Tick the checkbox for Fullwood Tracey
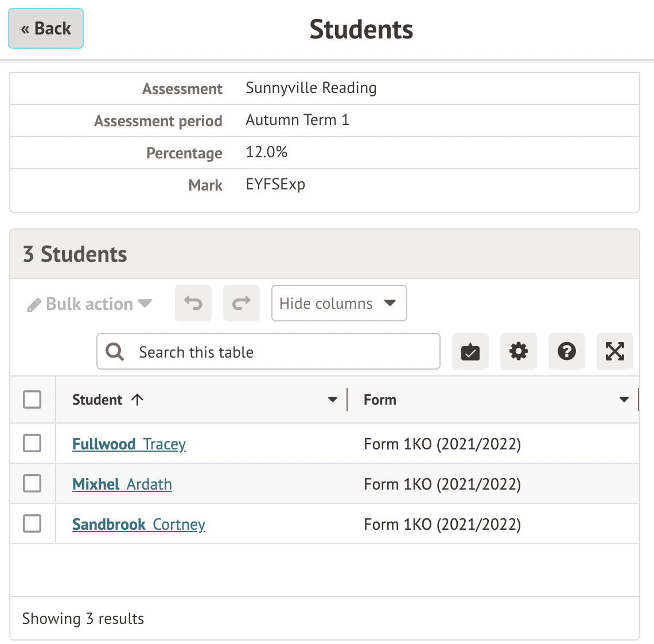Image resolution: width=654 pixels, height=644 pixels. [x=32, y=443]
